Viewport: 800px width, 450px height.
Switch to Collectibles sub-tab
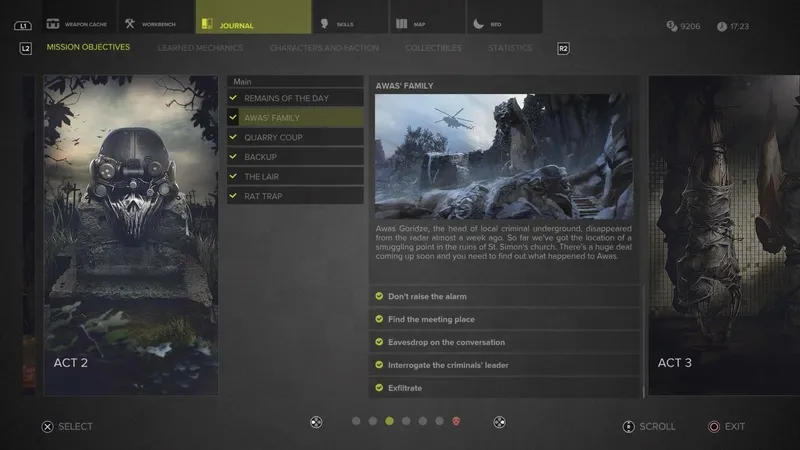click(433, 48)
